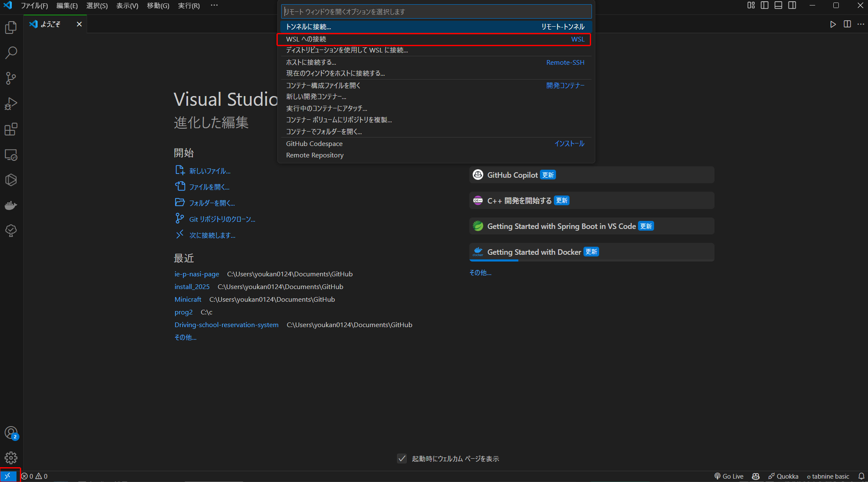
Task: Open the 移動(G) menu
Action: [x=158, y=6]
